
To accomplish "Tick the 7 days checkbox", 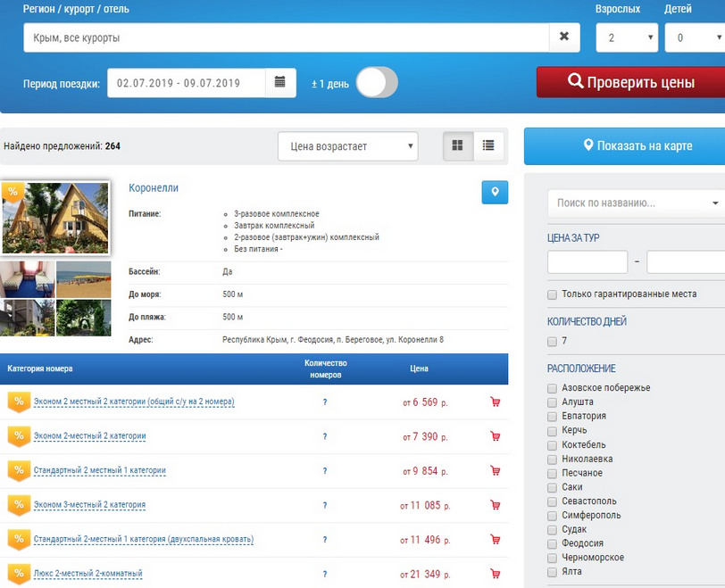I will (553, 342).
